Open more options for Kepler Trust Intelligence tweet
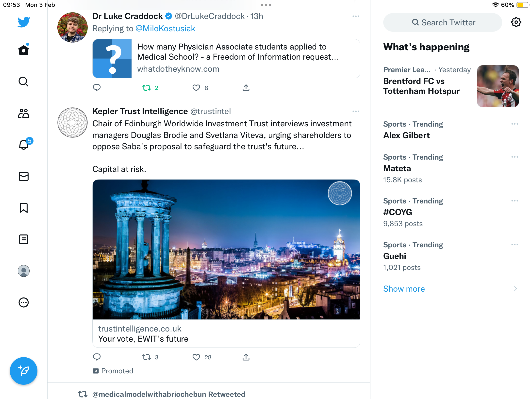Viewport: 532px width, 399px height. (356, 111)
